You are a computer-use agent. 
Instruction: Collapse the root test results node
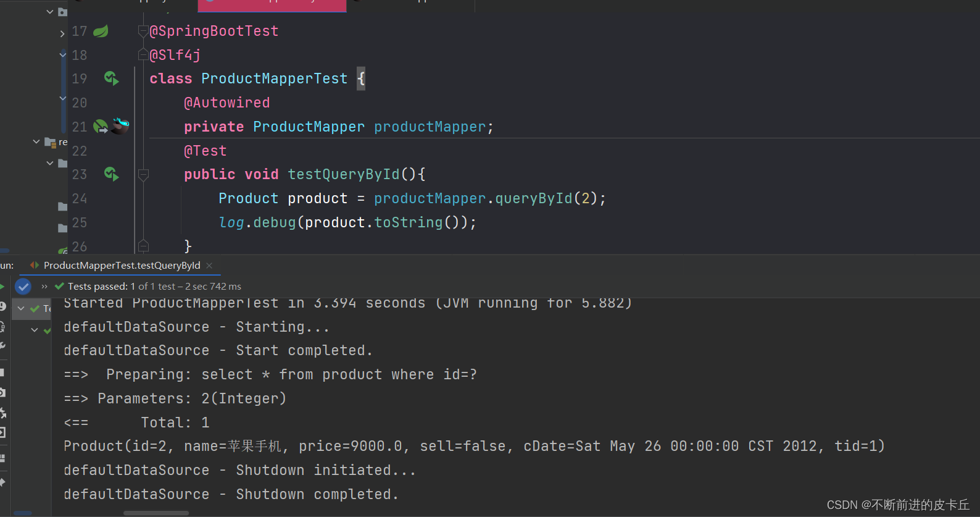(21, 308)
